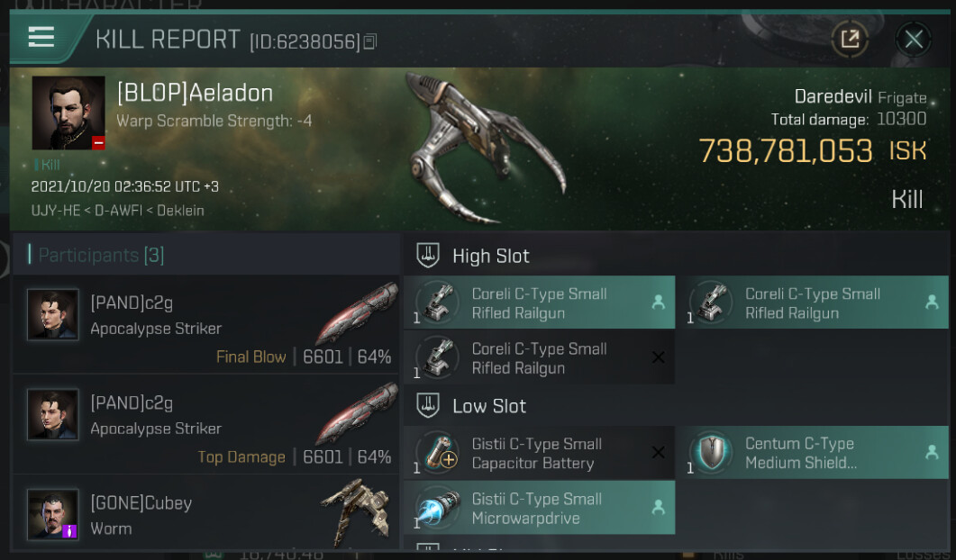Select first Coreli C-Type Small Rifled Railgun

[539, 303]
